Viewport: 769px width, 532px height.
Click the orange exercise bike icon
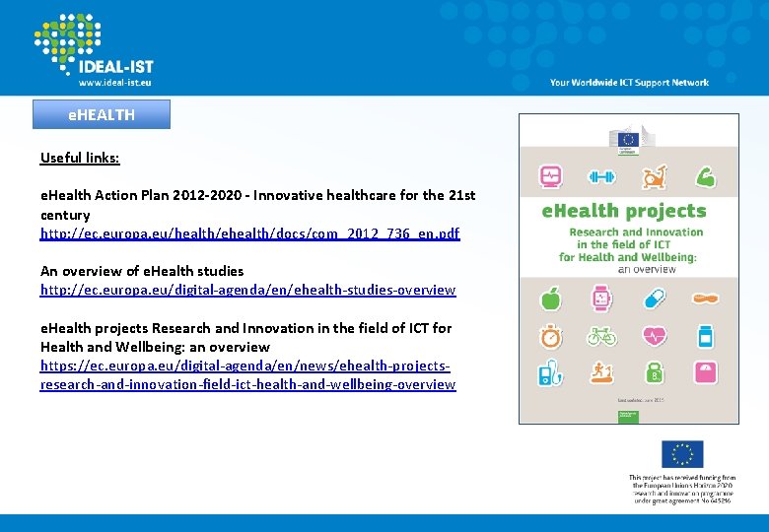pyautogui.click(x=655, y=177)
